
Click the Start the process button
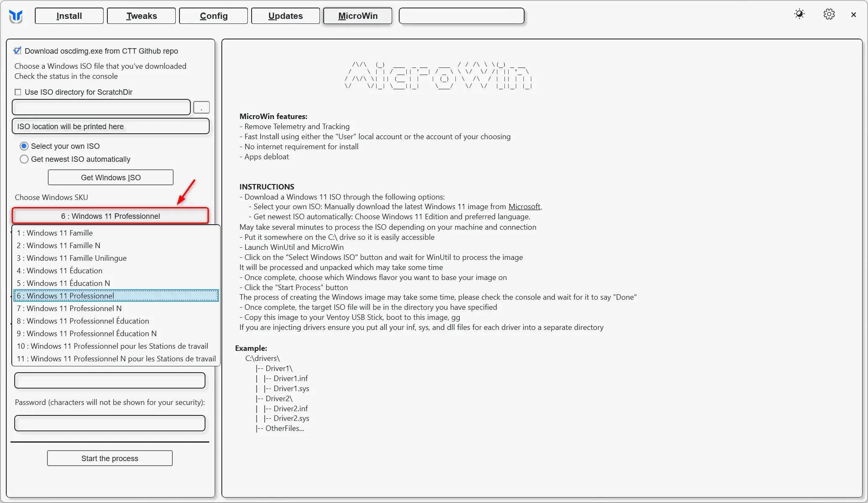pos(109,458)
